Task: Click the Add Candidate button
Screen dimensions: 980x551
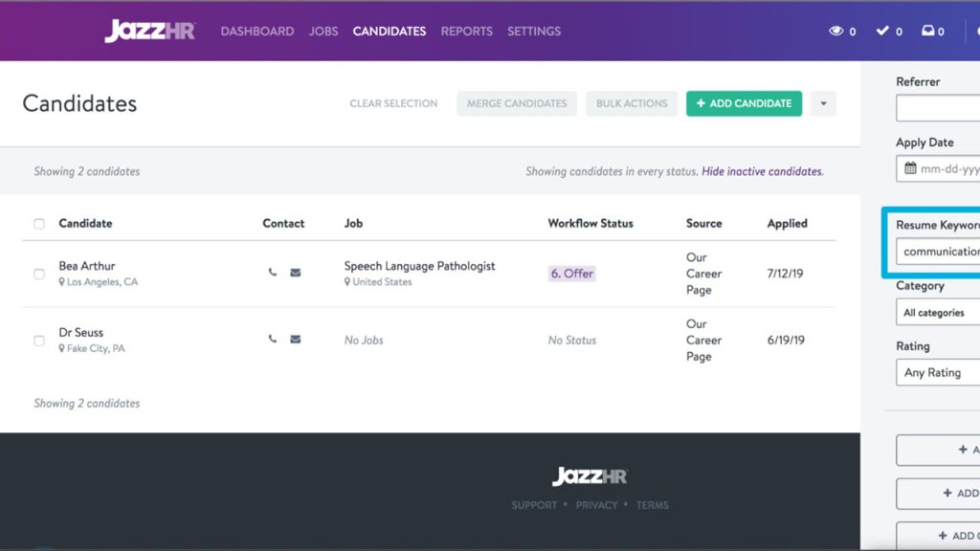Action: (744, 103)
